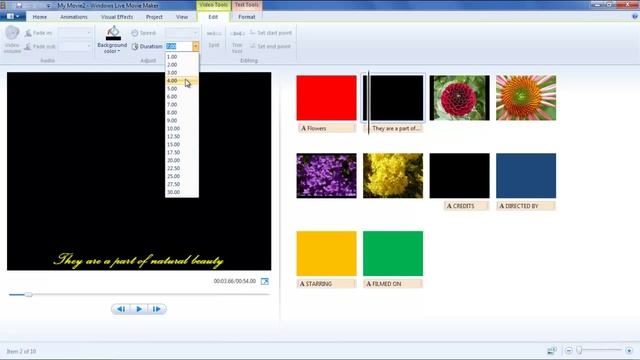Screen dimensions: 640x360
Task: Choose 15.00 in the Duration list
Action: (x=182, y=144)
